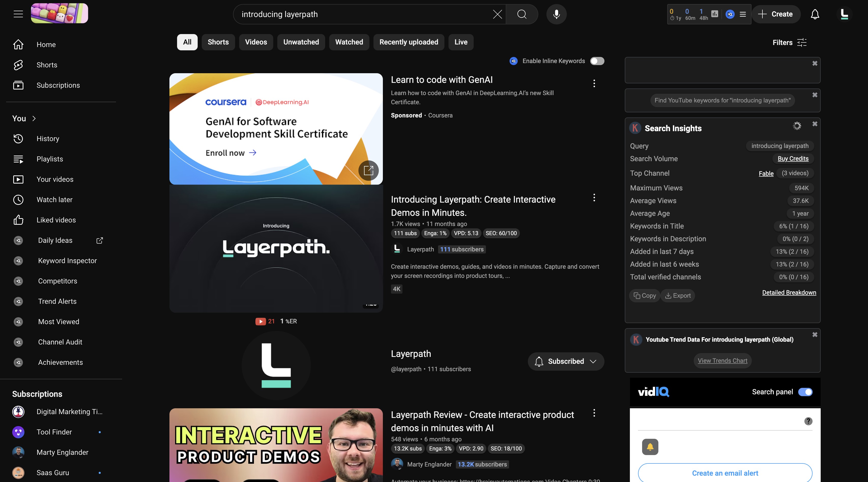868x482 pixels.
Task: Click Search Insights refresh spinner icon
Action: [797, 126]
